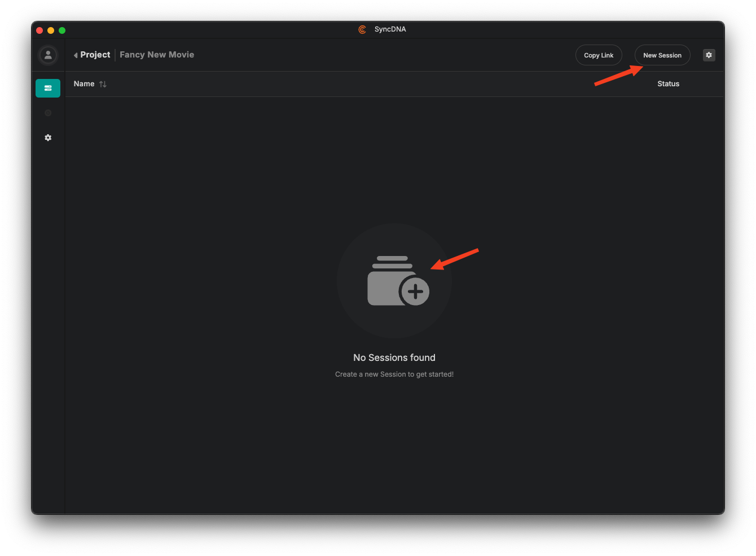This screenshot has width=756, height=556.
Task: Click the No Sessions found heading
Action: pyautogui.click(x=394, y=358)
